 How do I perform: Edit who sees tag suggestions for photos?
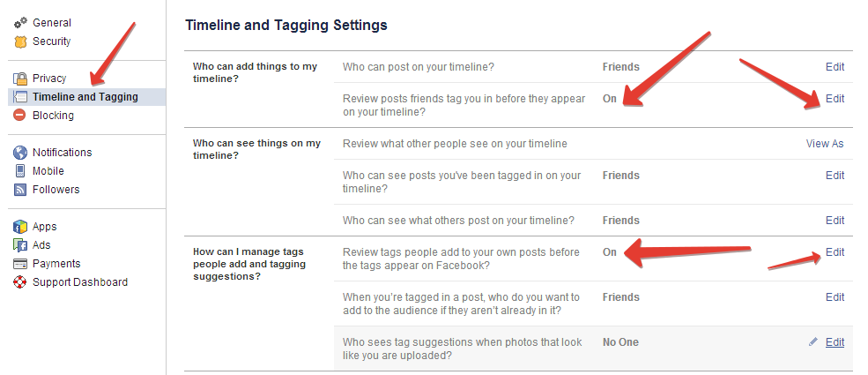tap(835, 342)
